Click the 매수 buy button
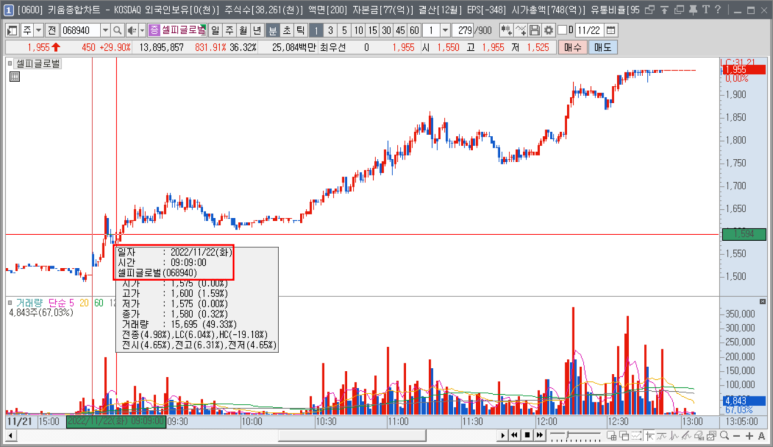 tap(573, 47)
